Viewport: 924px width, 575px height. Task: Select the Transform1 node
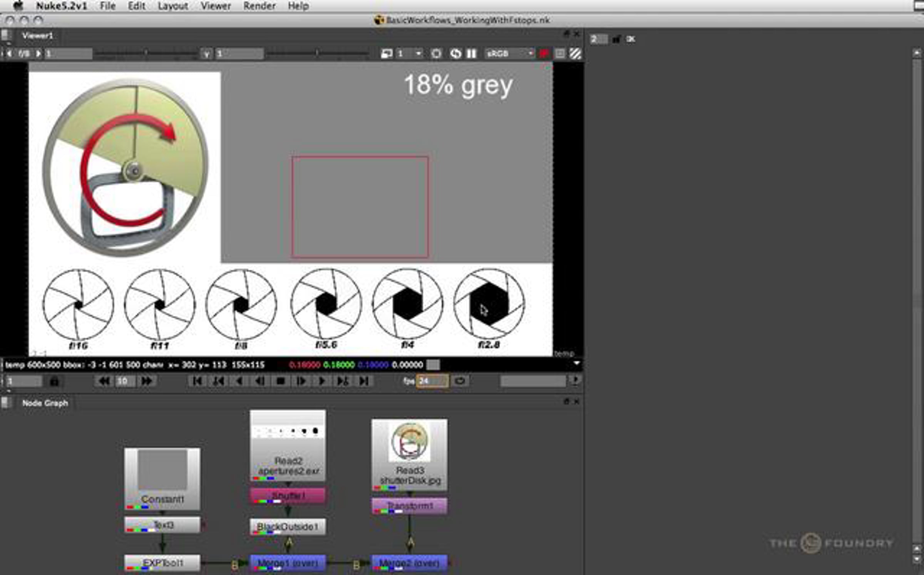(x=410, y=506)
